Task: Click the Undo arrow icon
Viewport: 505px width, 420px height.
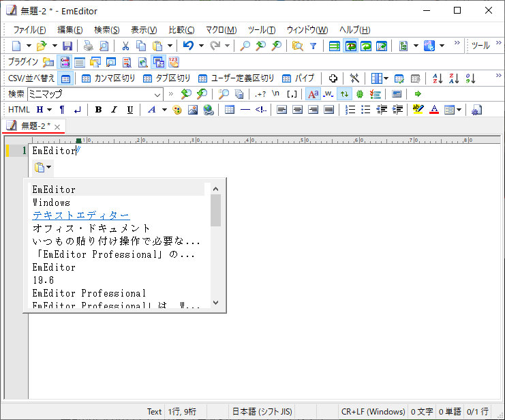Action: 188,46
